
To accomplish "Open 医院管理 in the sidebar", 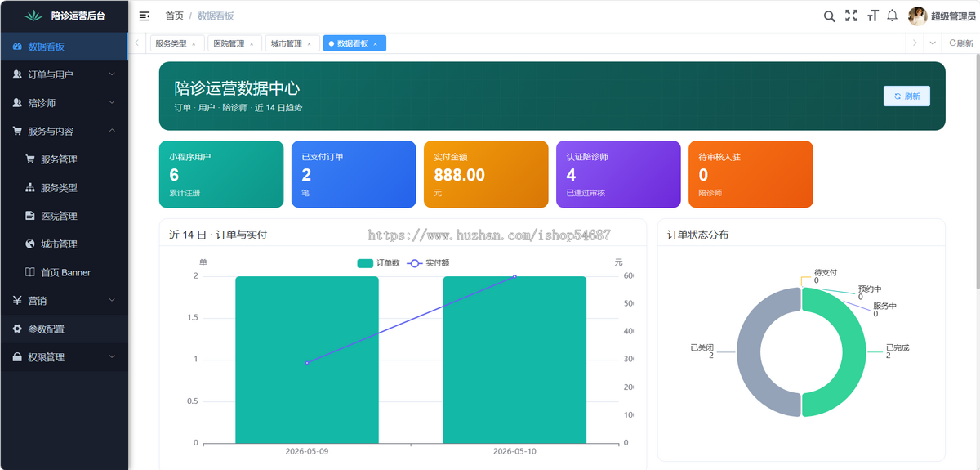I will tap(64, 216).
